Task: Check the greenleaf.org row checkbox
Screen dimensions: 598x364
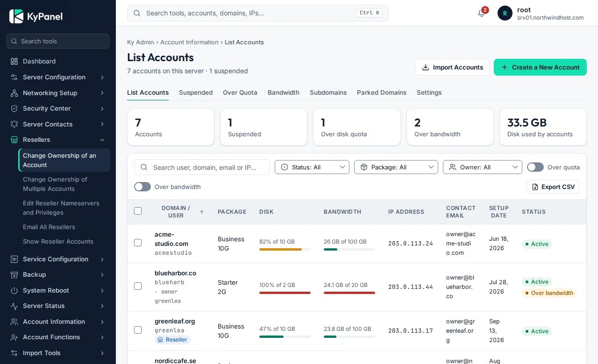Action: pyautogui.click(x=138, y=330)
